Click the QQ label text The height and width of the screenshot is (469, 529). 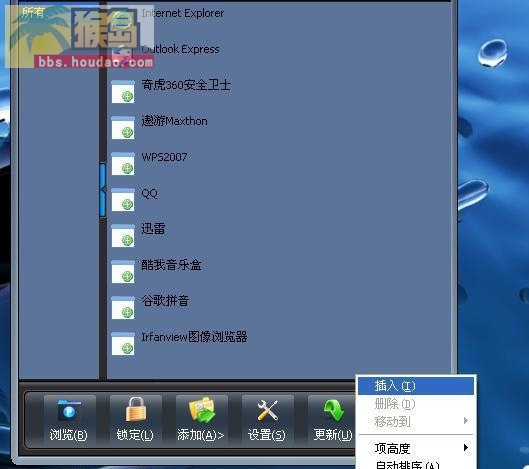[x=149, y=193]
